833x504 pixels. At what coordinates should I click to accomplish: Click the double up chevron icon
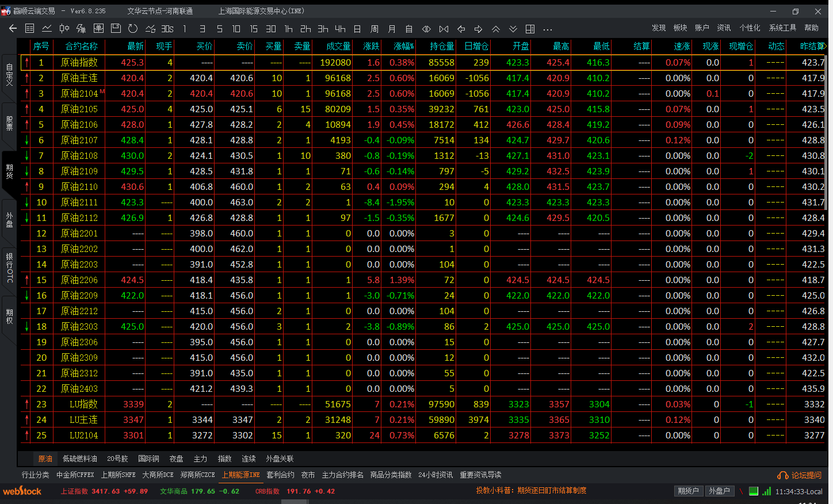click(495, 29)
